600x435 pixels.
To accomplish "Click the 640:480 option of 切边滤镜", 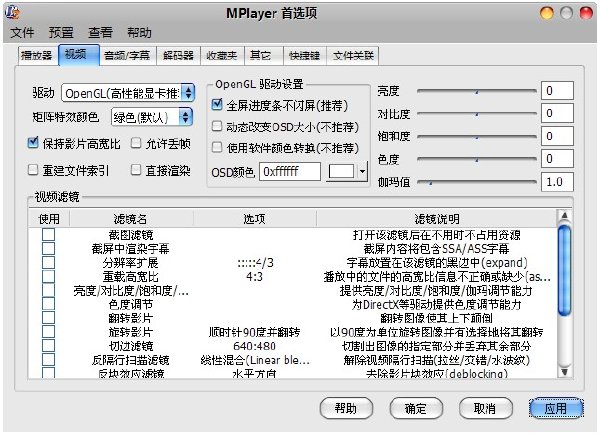I will (255, 346).
